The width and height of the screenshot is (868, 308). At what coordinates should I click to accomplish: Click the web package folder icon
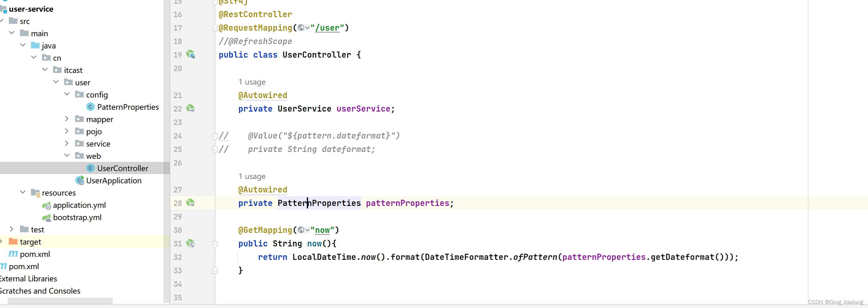point(79,155)
